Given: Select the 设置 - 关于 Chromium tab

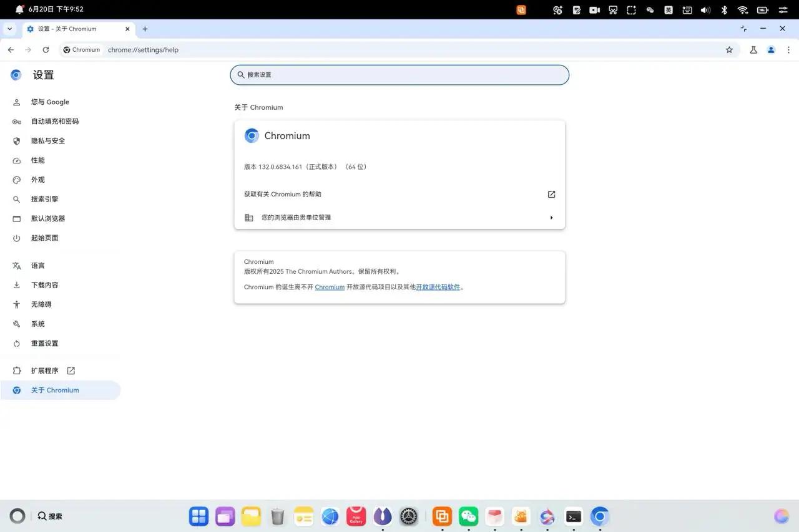Looking at the screenshot, I should [79, 29].
